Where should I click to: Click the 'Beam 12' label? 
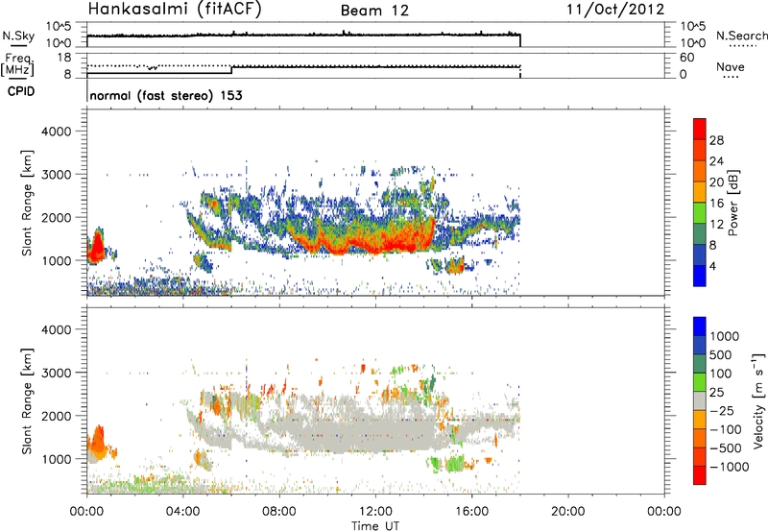pos(374,11)
